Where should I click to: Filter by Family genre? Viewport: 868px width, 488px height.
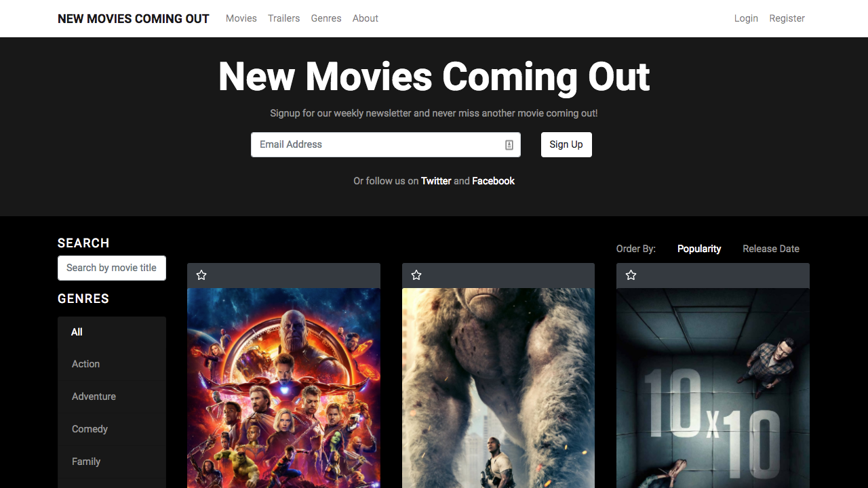coord(112,462)
